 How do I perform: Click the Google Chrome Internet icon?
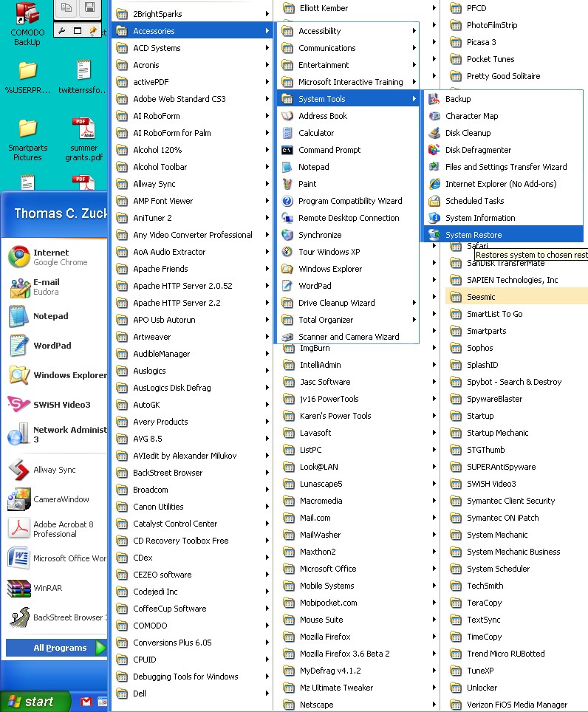point(18,256)
